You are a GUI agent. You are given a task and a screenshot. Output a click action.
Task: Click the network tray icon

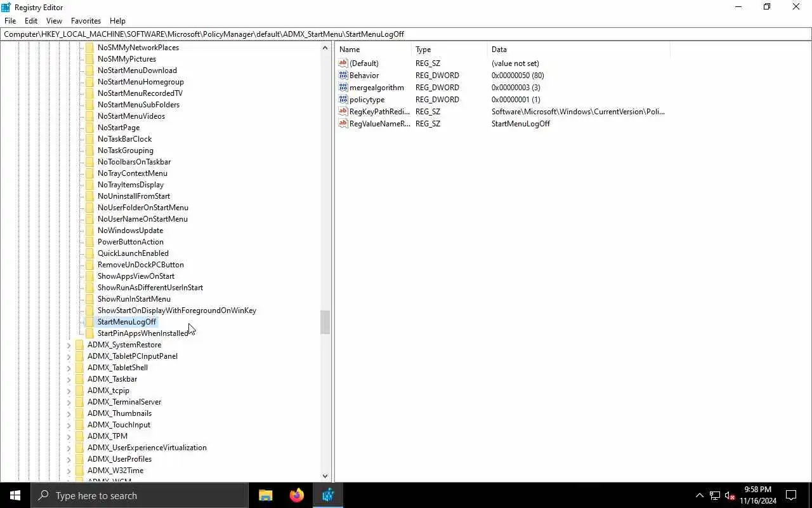point(715,495)
